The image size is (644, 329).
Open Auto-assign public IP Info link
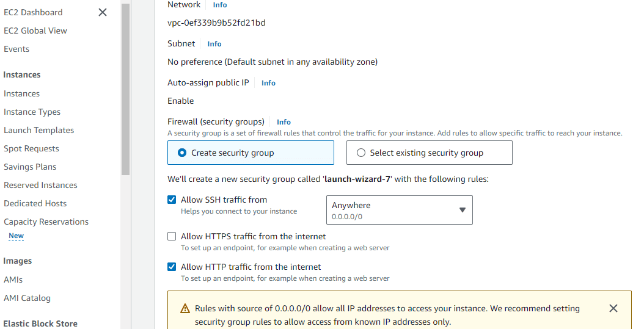(x=268, y=83)
